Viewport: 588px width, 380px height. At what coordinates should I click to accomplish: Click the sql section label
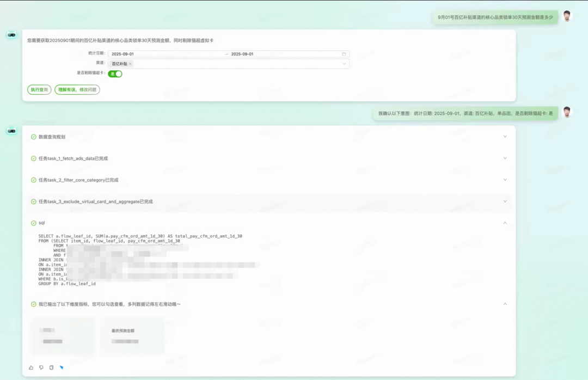tap(41, 223)
